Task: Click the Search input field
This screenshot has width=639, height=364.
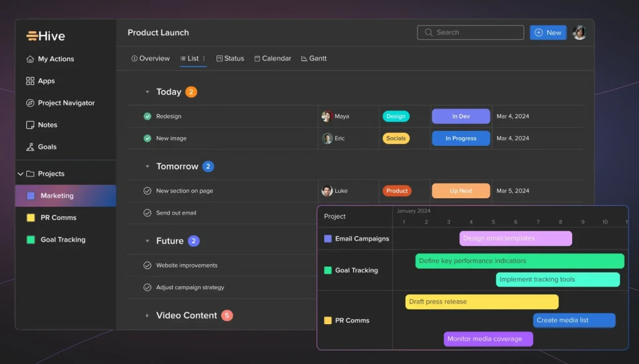Action: pyautogui.click(x=471, y=32)
